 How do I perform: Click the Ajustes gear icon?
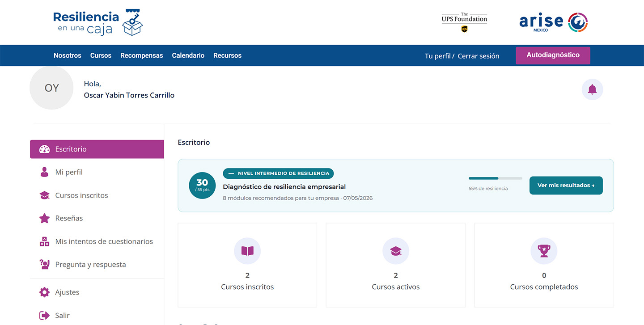(44, 292)
